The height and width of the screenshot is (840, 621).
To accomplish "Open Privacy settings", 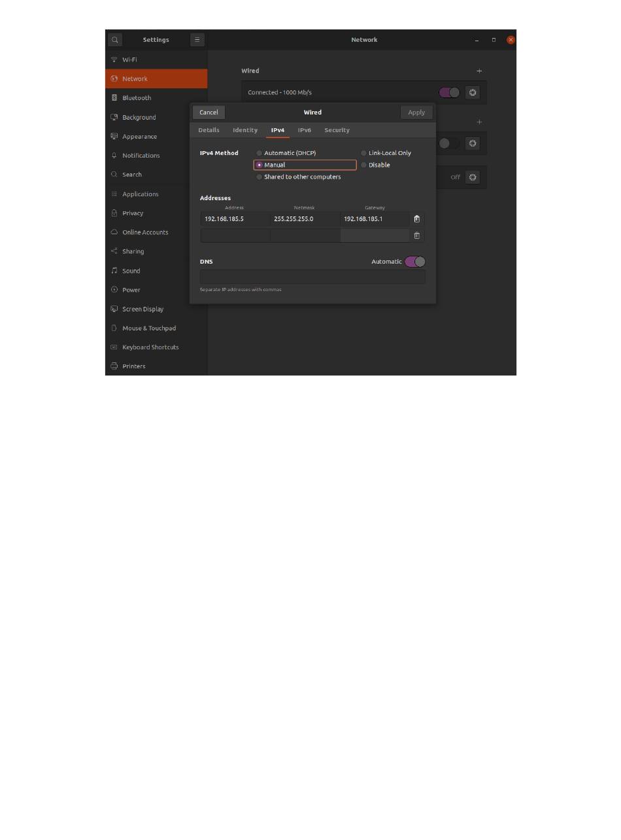I will 156,213.
